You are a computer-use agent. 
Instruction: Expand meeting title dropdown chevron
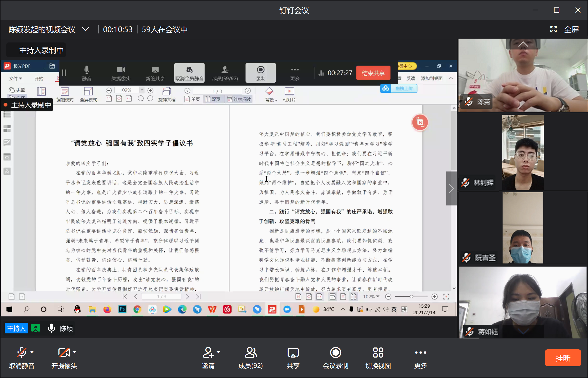tap(86, 29)
